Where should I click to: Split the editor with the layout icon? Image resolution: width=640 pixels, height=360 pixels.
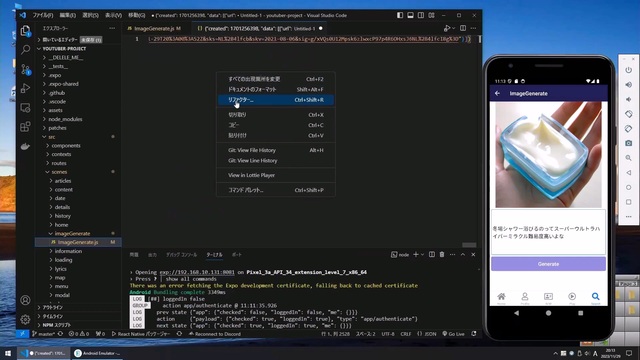463,28
